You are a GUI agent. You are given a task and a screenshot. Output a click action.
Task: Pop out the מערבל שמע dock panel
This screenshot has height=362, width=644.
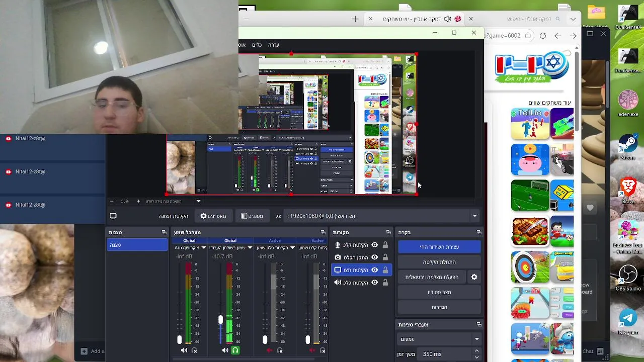323,232
